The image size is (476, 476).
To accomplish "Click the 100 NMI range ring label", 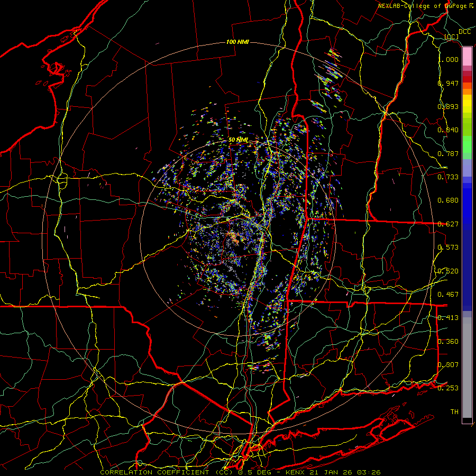I will pos(237,42).
